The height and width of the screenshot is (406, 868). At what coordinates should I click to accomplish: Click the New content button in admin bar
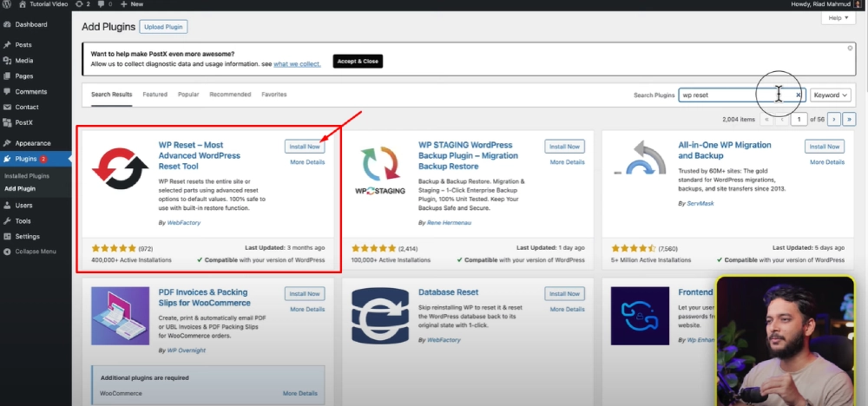pos(132,3)
